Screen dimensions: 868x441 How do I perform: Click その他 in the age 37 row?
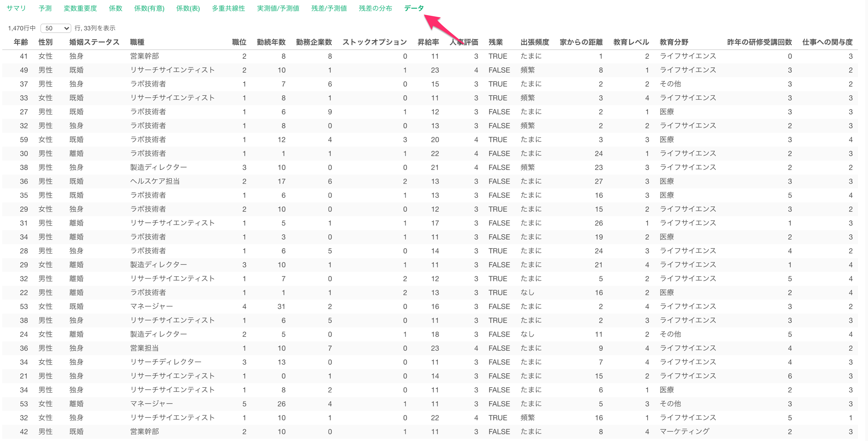pos(670,84)
